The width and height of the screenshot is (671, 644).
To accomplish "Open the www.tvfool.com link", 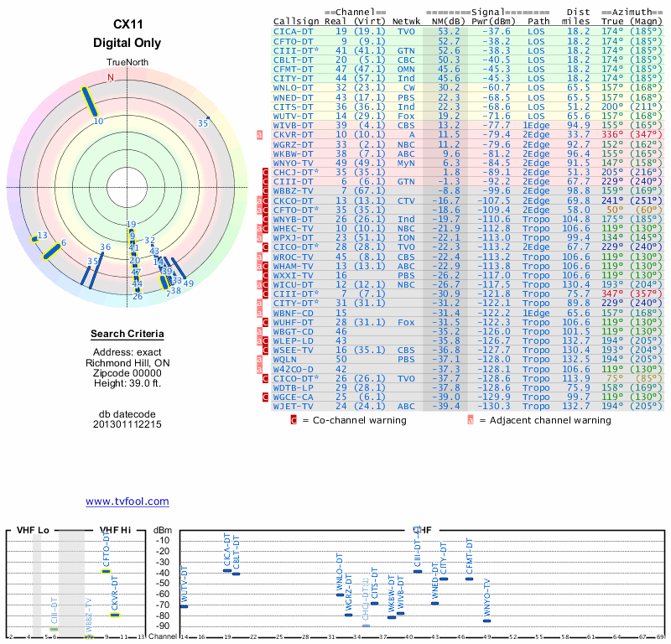I will [x=127, y=501].
